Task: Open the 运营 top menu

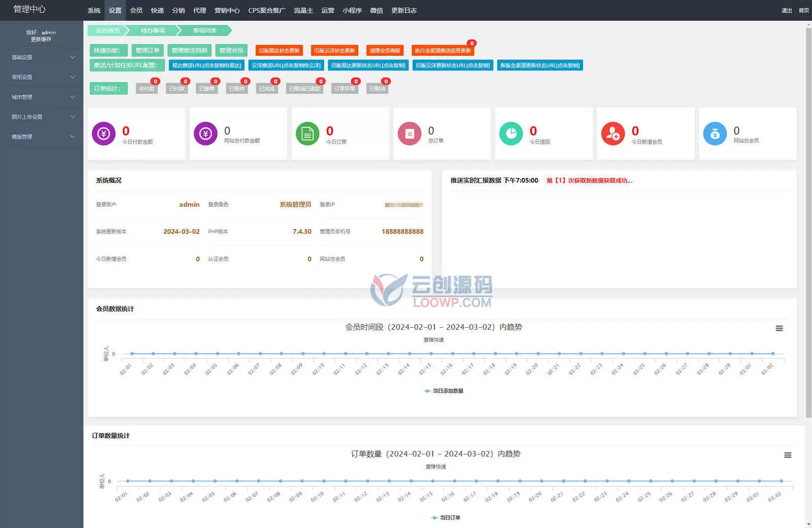Action: [328, 10]
